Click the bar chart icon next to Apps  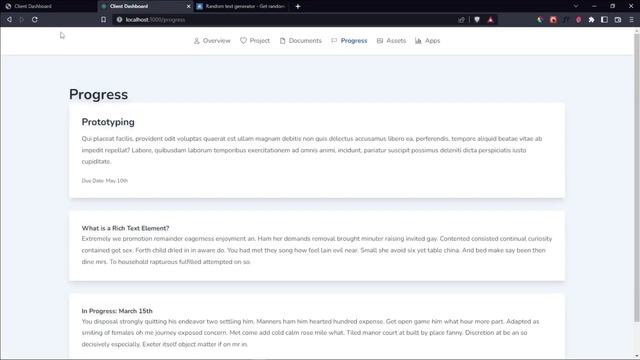[418, 41]
